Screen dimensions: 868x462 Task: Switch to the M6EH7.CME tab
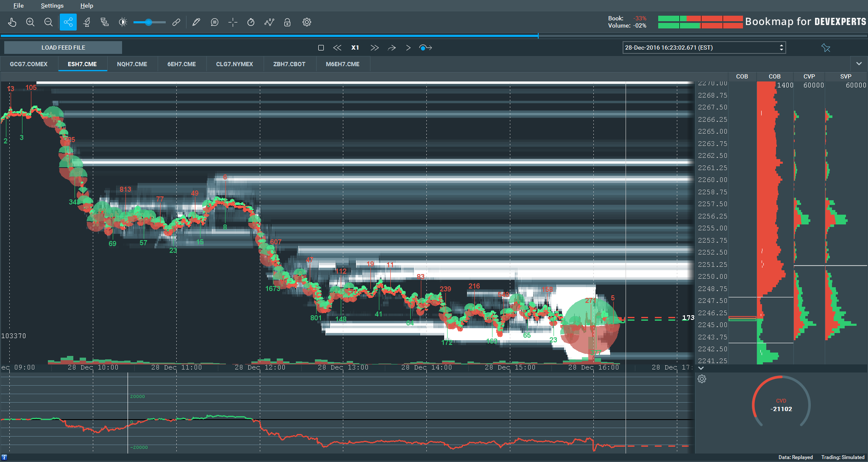(x=342, y=64)
